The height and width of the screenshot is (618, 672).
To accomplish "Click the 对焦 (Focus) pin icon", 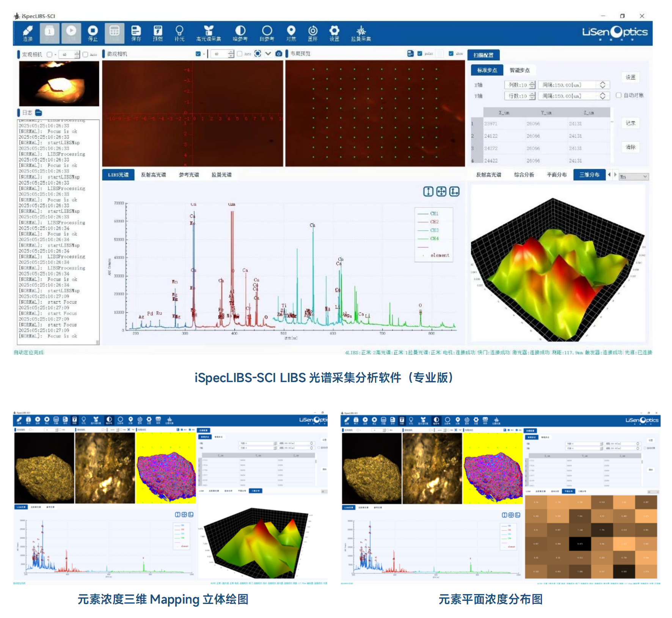I will (291, 33).
